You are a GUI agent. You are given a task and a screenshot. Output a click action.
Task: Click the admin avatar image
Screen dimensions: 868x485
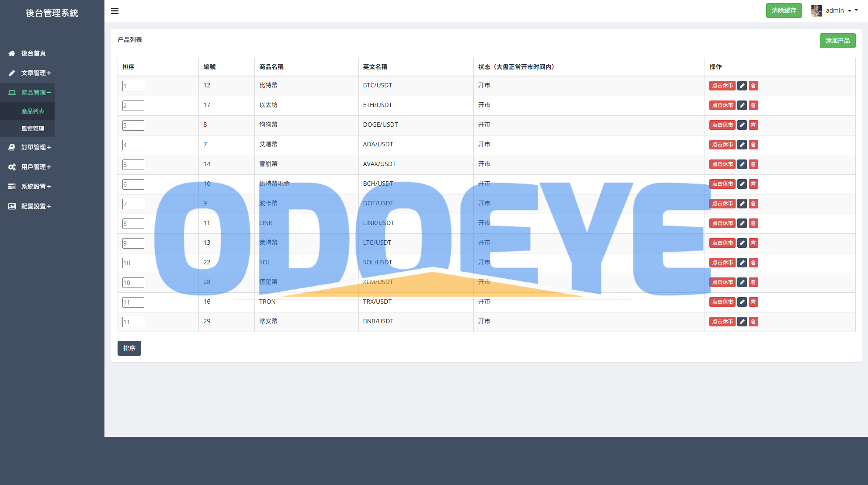coord(816,10)
